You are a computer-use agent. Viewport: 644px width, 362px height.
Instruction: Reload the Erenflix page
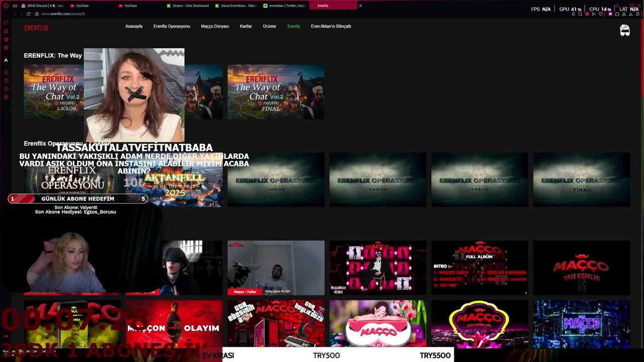[x=28, y=14]
